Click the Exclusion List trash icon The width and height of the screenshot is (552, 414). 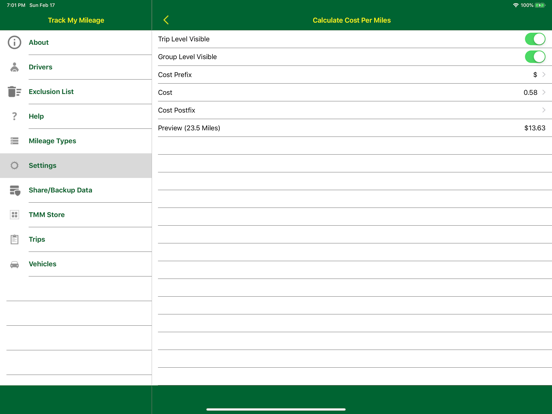point(14,92)
